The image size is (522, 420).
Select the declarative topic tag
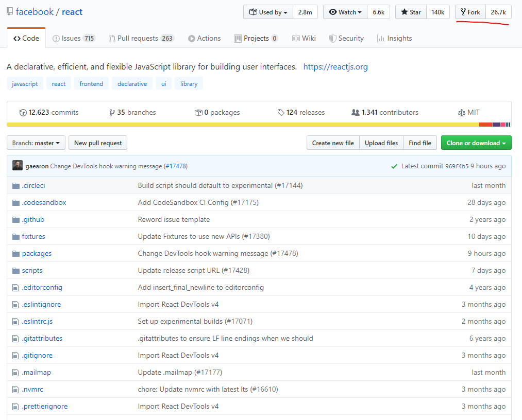132,83
